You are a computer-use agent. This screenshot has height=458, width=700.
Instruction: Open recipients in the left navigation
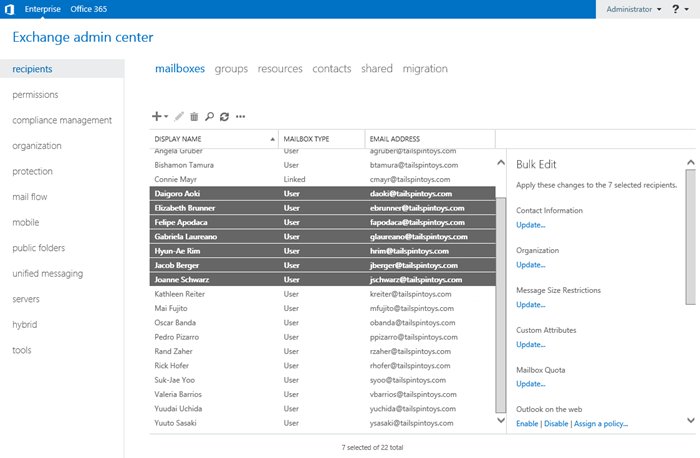point(62,69)
